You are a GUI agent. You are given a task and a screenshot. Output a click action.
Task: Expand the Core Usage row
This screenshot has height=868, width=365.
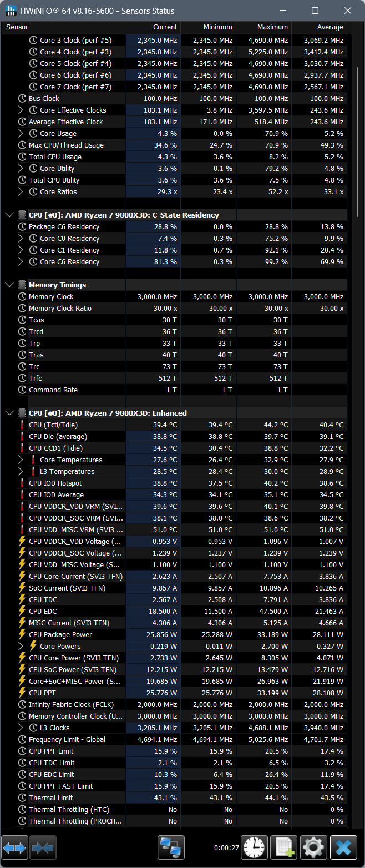pos(21,133)
